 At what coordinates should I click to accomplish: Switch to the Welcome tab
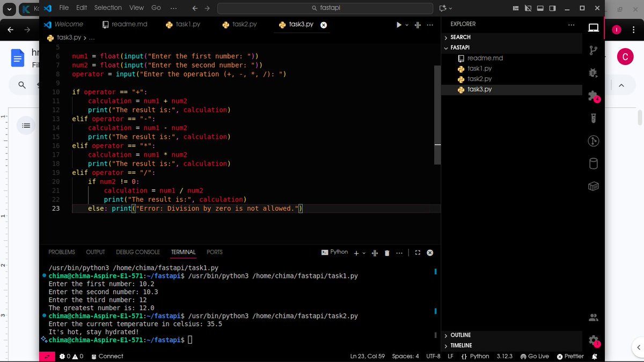(x=64, y=25)
